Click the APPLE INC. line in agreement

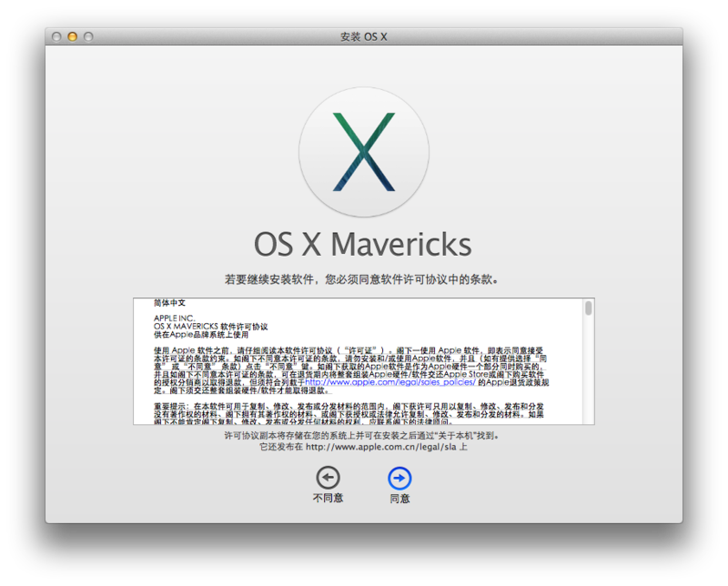click(x=174, y=318)
